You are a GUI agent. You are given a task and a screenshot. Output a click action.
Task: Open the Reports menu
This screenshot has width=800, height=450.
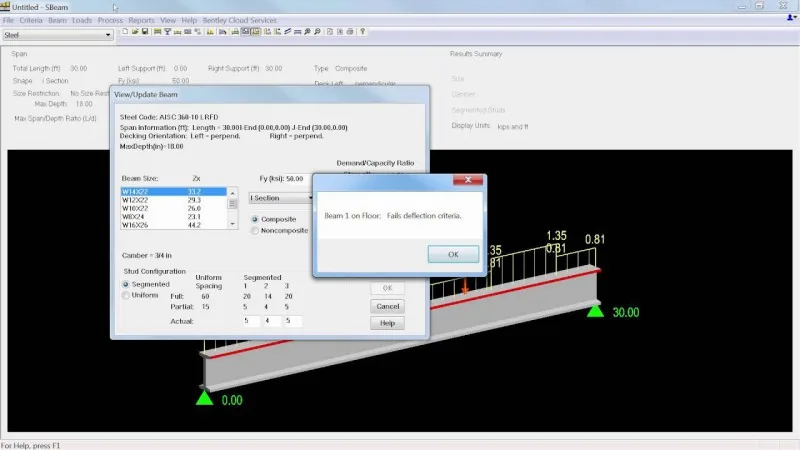(x=141, y=20)
